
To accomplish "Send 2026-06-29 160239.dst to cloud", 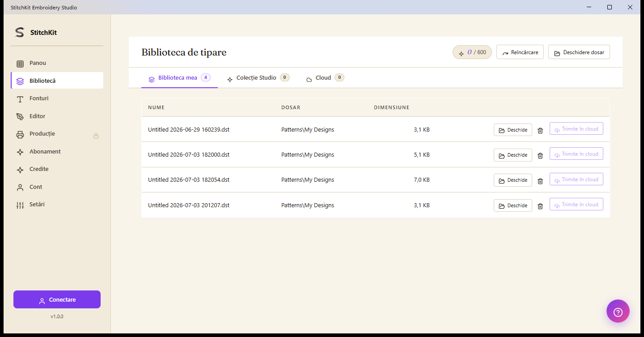I will [x=576, y=129].
